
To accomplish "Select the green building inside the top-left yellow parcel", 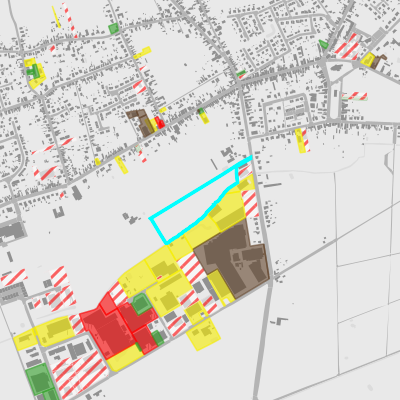I will (34, 72).
